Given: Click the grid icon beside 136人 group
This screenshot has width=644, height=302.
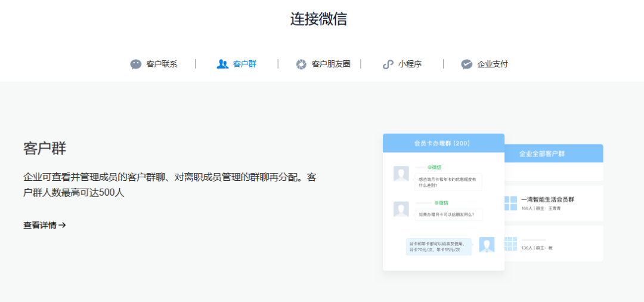Looking at the screenshot, I should tap(510, 244).
